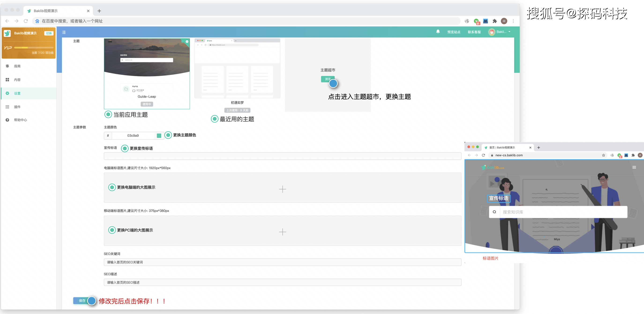The width and height of the screenshot is (644, 314).
Task: Open the 插件 sidebar item
Action: coord(29,107)
